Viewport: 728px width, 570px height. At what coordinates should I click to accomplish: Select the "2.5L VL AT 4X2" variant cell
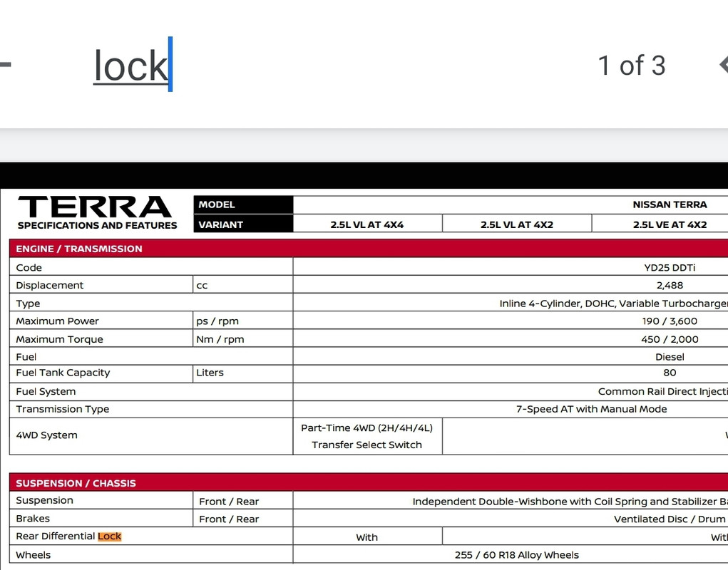pos(517,224)
